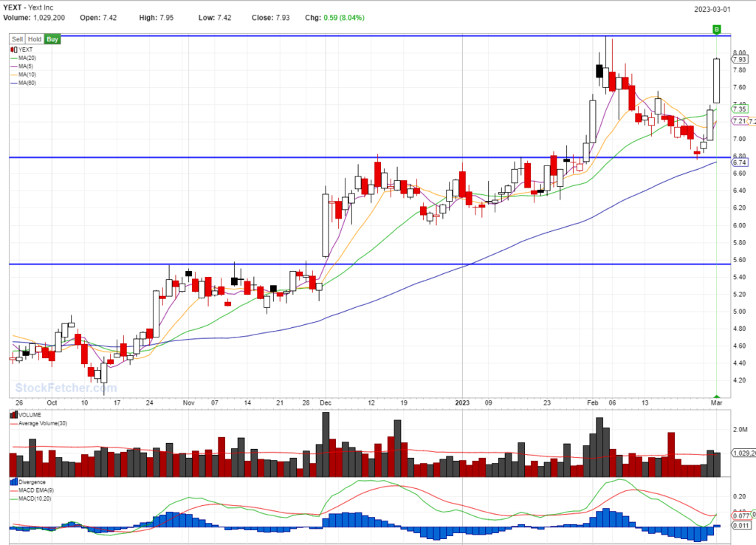The image size is (756, 545).
Task: Click the MA(60) legend entry
Action: pyautogui.click(x=23, y=83)
